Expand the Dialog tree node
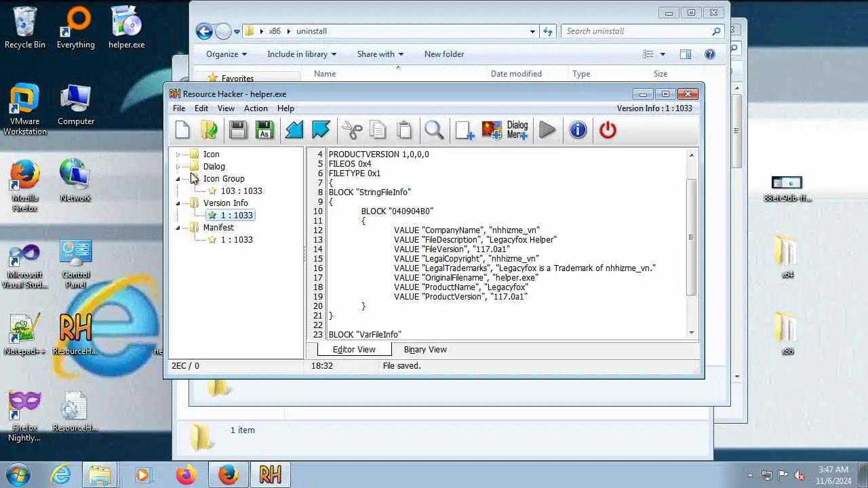This screenshot has width=868, height=488. coord(178,167)
